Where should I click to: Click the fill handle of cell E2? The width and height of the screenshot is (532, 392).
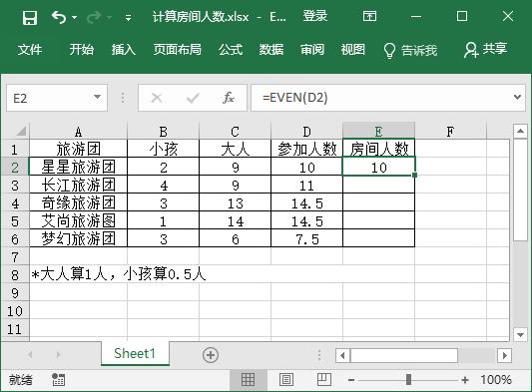click(414, 175)
